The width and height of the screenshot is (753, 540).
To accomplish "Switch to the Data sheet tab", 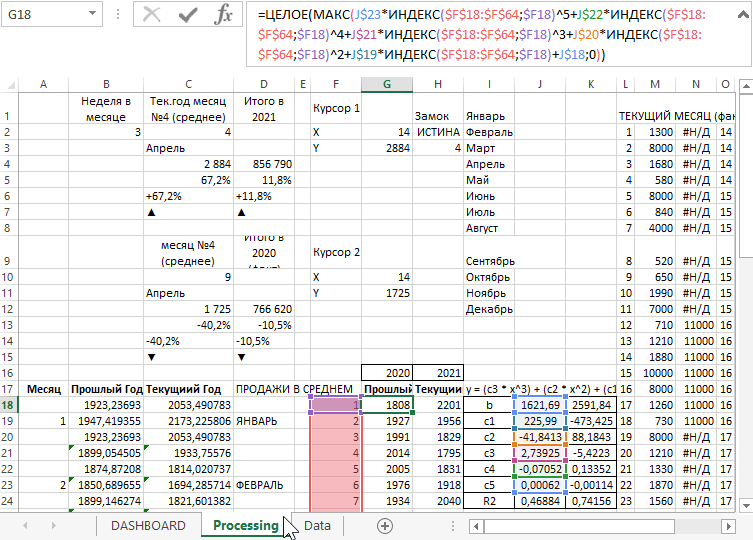I will (x=318, y=525).
